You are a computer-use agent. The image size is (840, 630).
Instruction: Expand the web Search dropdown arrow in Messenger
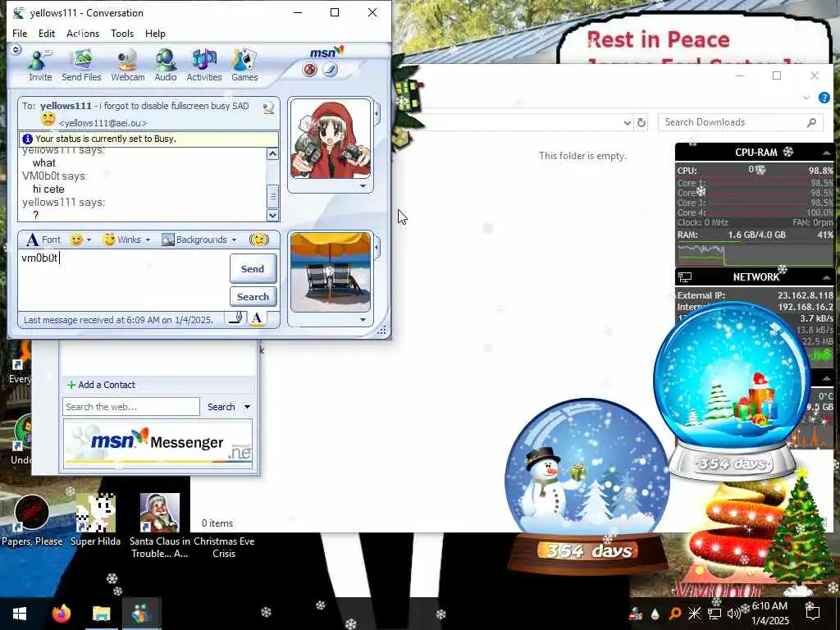tap(248, 407)
